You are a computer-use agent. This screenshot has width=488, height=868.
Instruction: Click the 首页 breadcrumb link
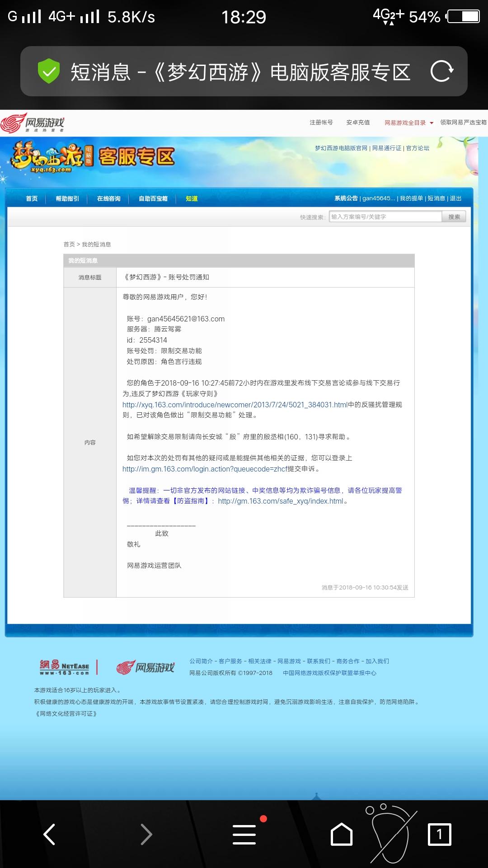pos(69,244)
